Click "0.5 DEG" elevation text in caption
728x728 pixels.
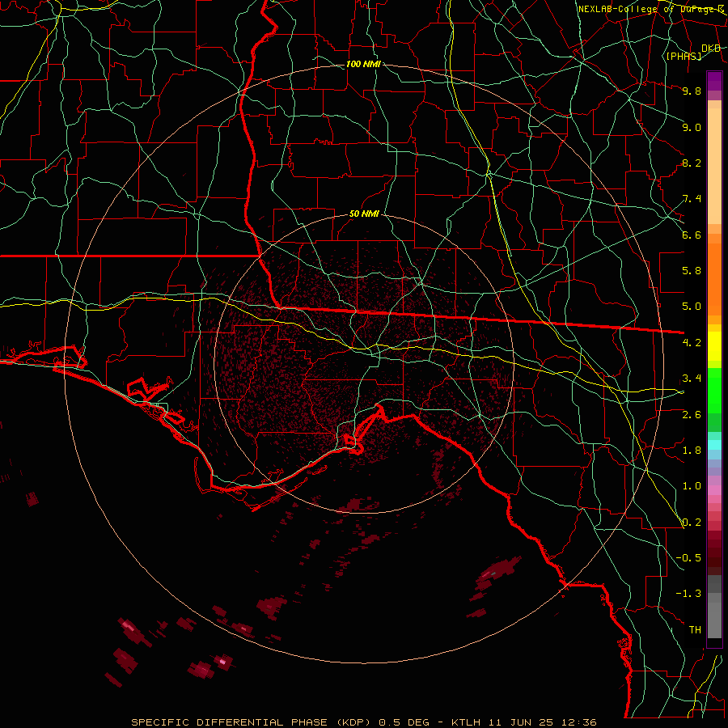(x=405, y=722)
